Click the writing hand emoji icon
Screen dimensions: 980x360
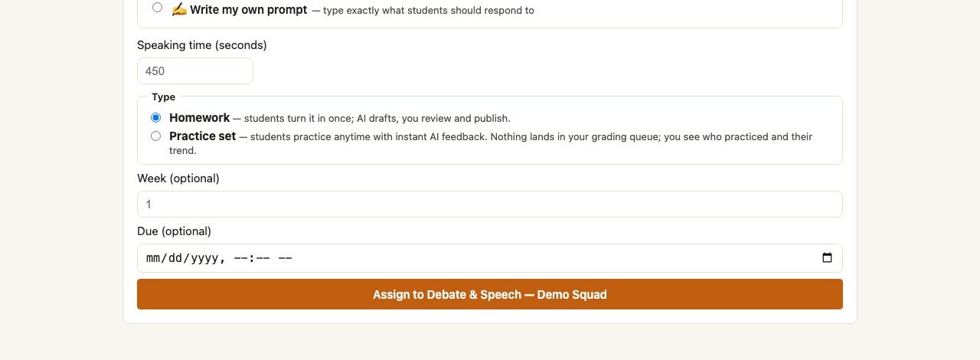pyautogui.click(x=179, y=10)
